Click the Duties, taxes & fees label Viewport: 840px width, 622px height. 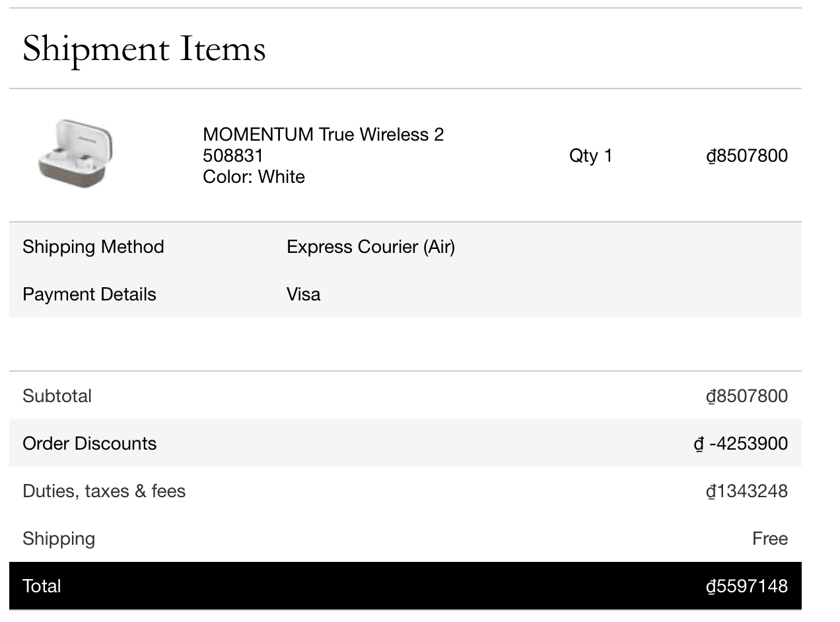click(x=104, y=491)
